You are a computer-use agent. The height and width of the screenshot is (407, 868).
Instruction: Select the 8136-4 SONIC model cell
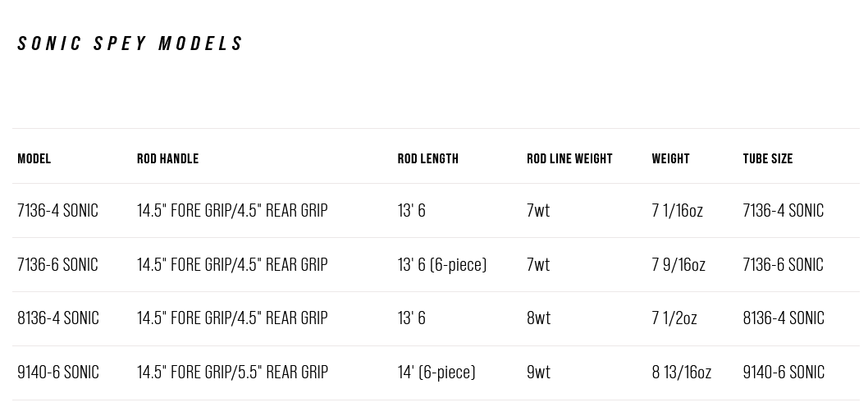point(57,318)
